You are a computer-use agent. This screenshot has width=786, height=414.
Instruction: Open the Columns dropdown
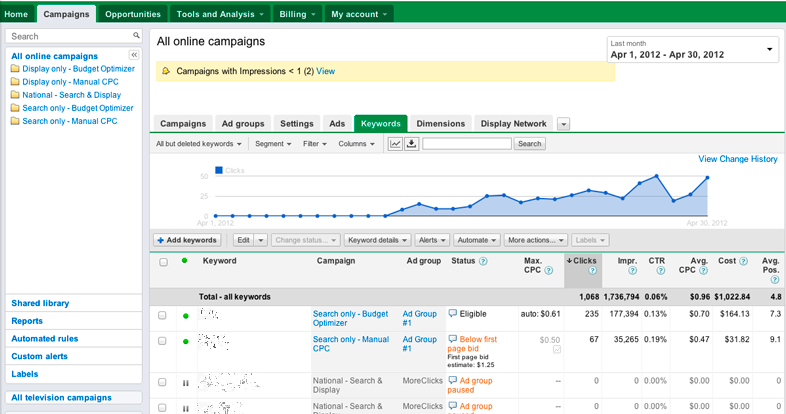tap(356, 144)
